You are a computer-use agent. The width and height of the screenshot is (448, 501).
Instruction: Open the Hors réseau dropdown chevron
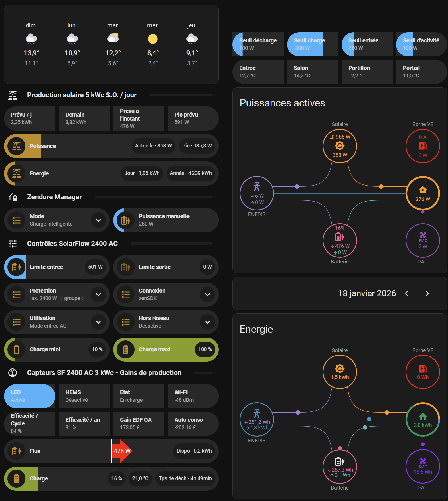tap(208, 322)
